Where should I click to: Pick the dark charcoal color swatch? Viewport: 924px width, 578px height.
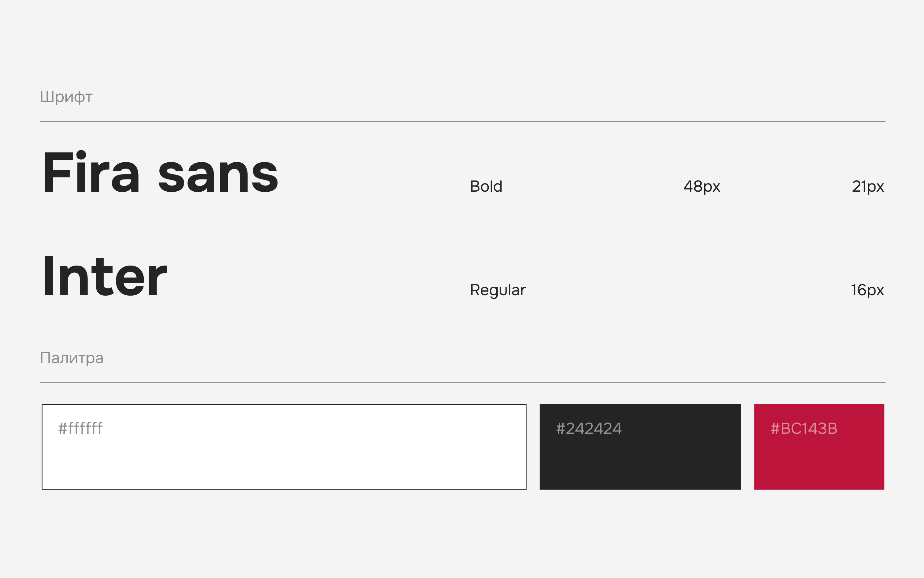point(640,459)
